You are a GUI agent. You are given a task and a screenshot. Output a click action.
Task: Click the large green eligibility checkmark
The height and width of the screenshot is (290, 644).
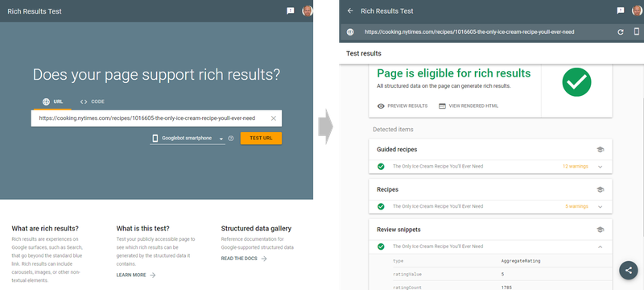click(x=576, y=82)
